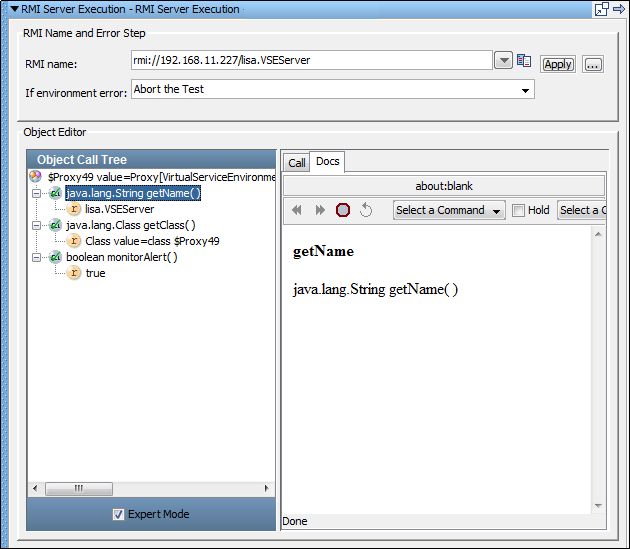Disable the Expert Mode checkbox
630x549 pixels.
[118, 514]
